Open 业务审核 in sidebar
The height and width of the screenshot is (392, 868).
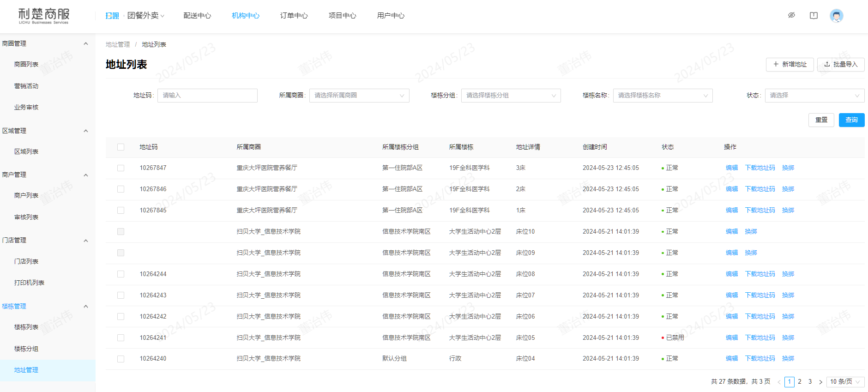pos(26,107)
